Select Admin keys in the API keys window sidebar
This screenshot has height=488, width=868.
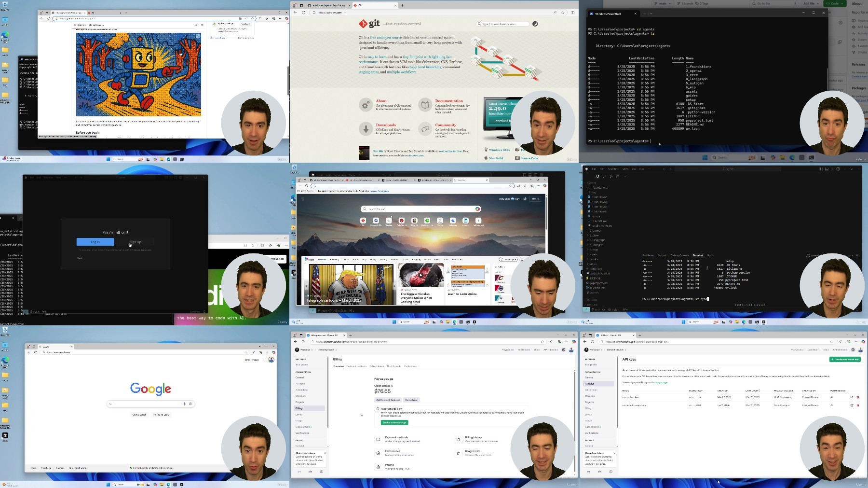[591, 390]
